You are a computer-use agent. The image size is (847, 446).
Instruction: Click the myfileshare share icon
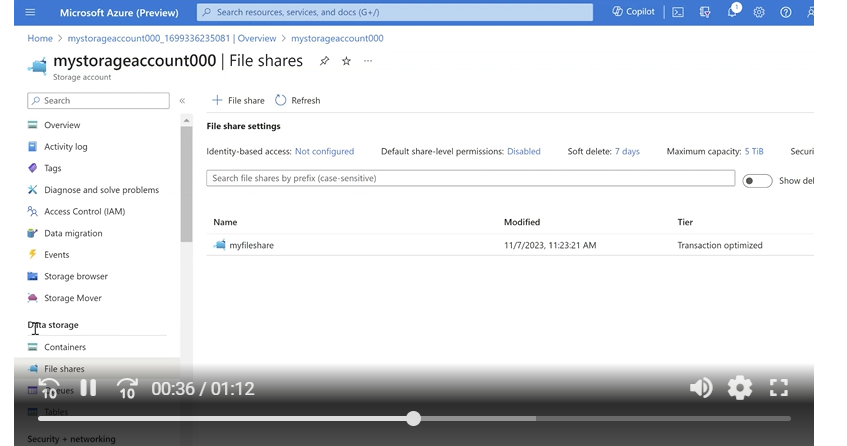coord(219,245)
